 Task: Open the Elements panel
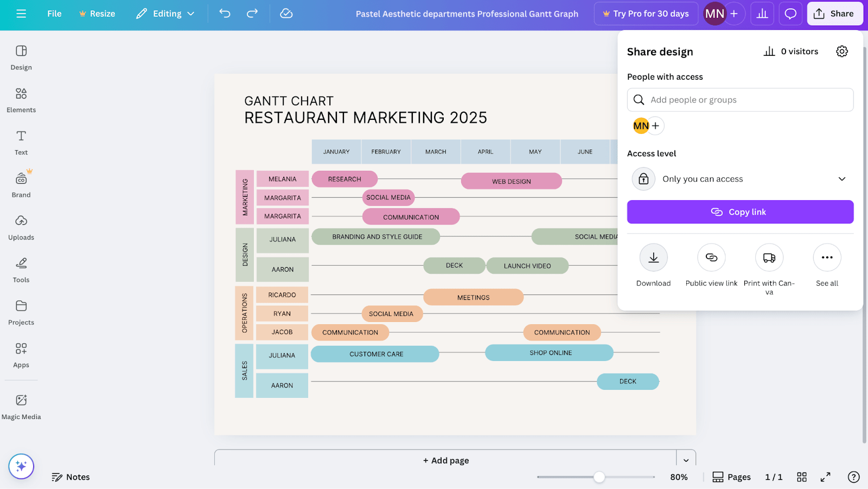point(21,100)
